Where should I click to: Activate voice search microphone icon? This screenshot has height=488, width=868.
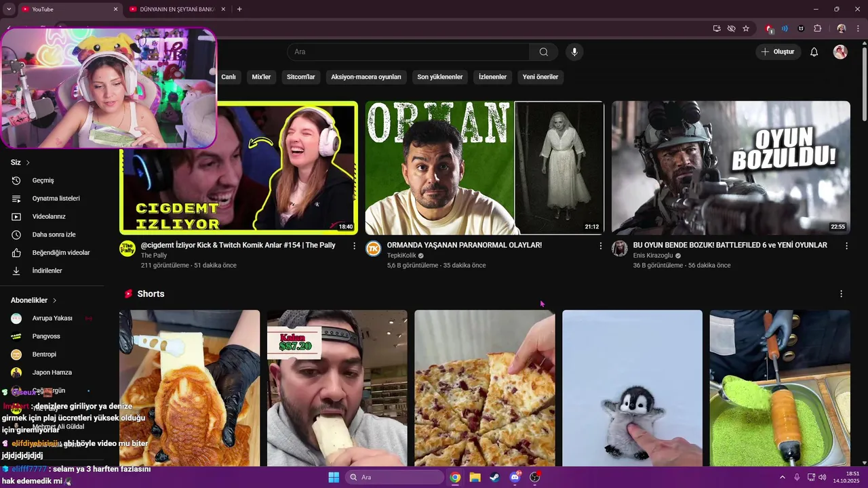574,52
